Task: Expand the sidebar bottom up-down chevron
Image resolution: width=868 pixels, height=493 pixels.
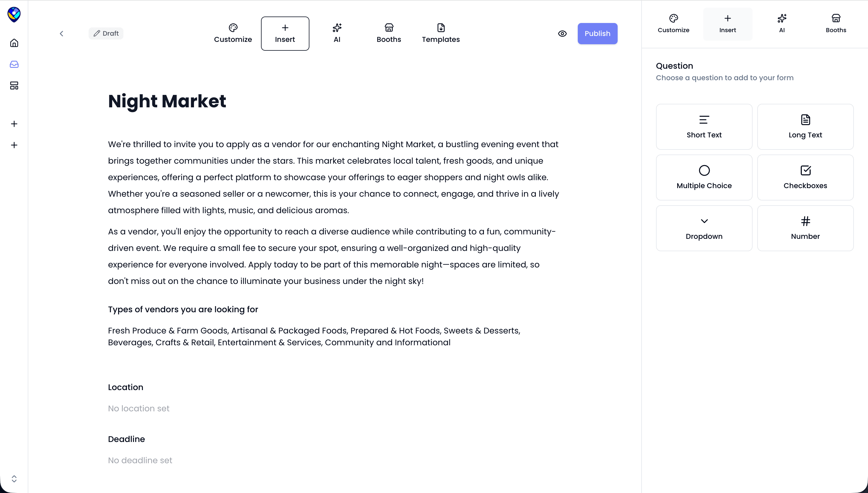Action: 14,479
